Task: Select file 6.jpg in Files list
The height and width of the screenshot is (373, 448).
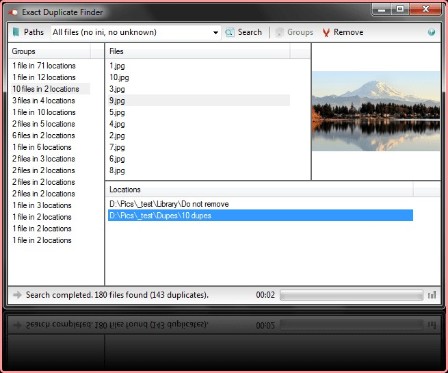Action: tap(198, 159)
